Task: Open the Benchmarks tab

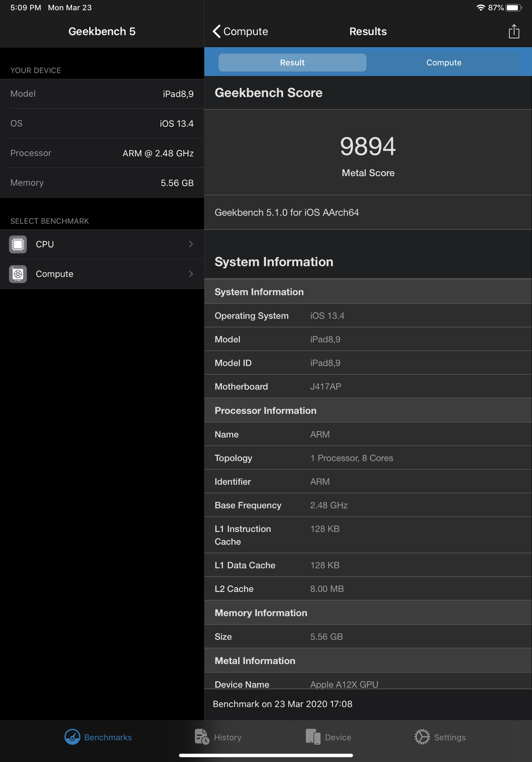Action: click(x=98, y=737)
